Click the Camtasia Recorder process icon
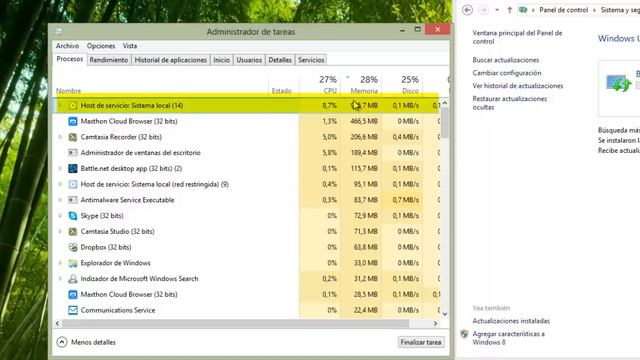Image resolution: width=640 pixels, height=360 pixels. [x=73, y=137]
